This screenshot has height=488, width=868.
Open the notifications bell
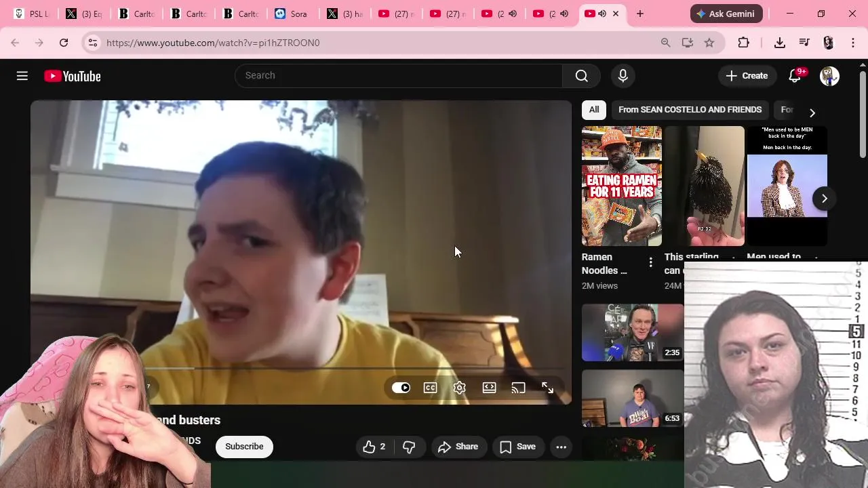[x=795, y=76]
